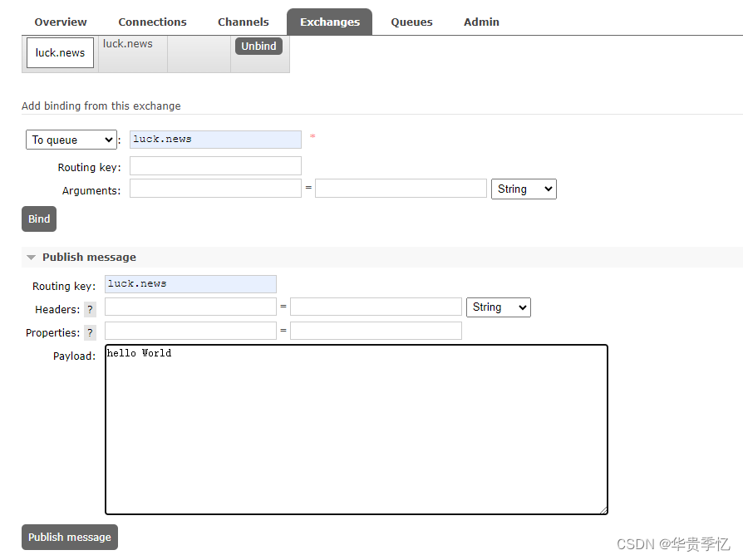
Task: Switch to the Overview tab
Action: pos(60,22)
